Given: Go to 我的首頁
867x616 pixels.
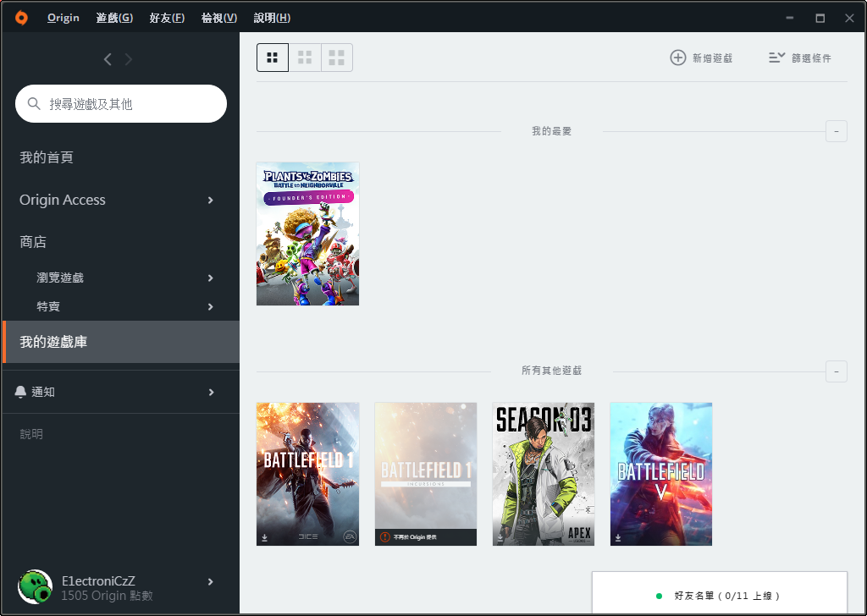Looking at the screenshot, I should pyautogui.click(x=47, y=157).
